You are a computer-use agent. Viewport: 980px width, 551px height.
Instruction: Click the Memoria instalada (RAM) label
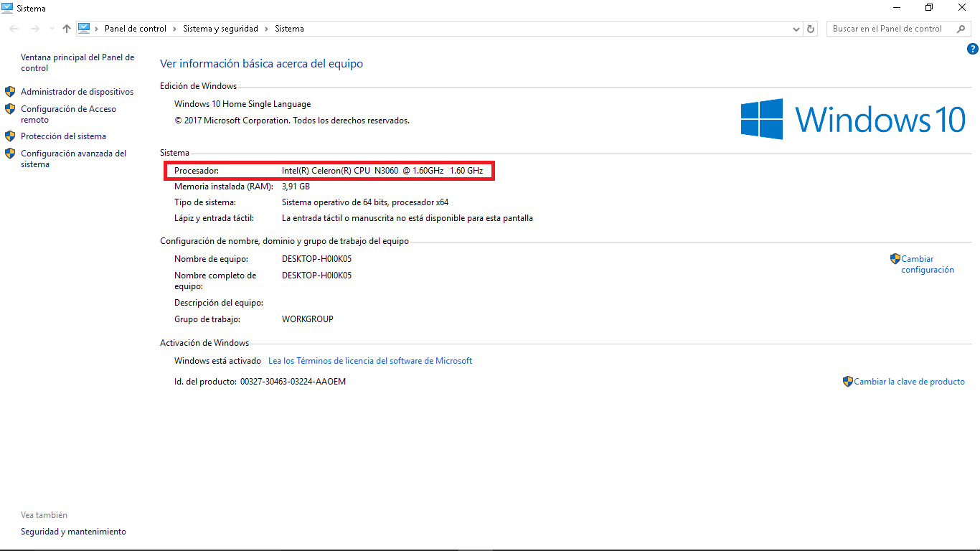click(x=224, y=187)
